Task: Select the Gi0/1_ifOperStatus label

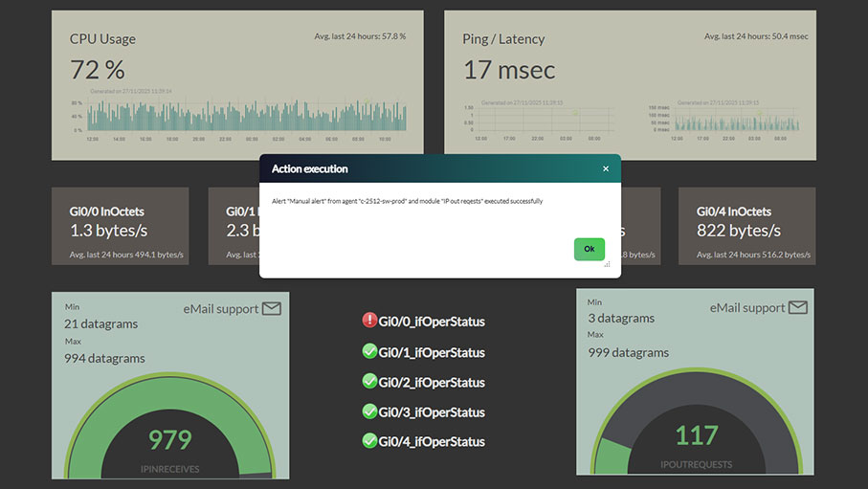Action: tap(432, 353)
